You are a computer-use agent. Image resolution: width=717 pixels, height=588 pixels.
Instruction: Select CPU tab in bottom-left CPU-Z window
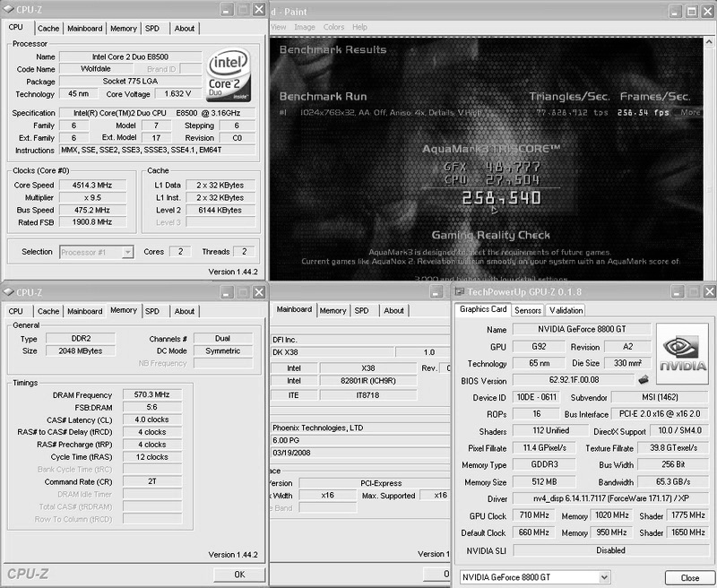coord(15,311)
